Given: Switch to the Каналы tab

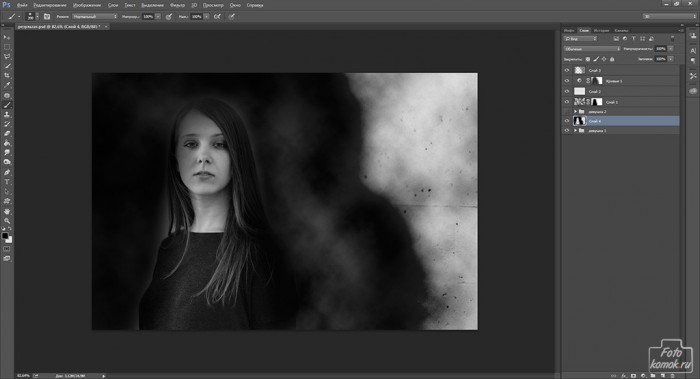Looking at the screenshot, I should (621, 30).
